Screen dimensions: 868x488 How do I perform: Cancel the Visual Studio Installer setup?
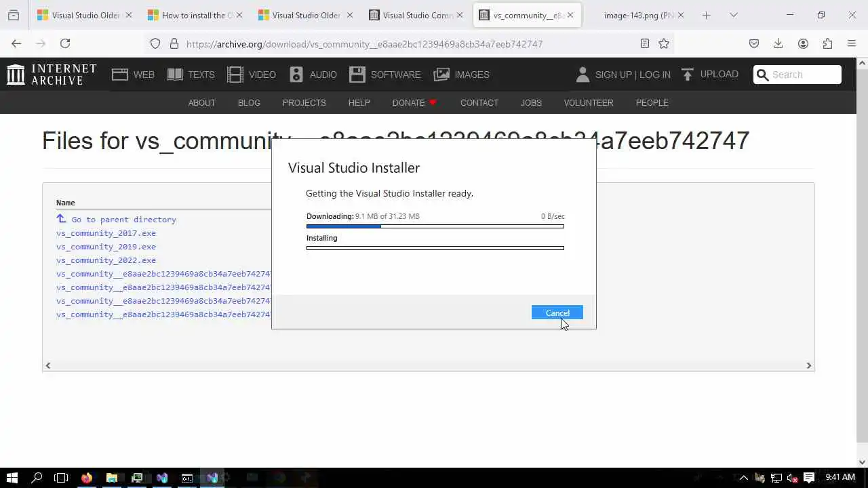[x=557, y=312]
